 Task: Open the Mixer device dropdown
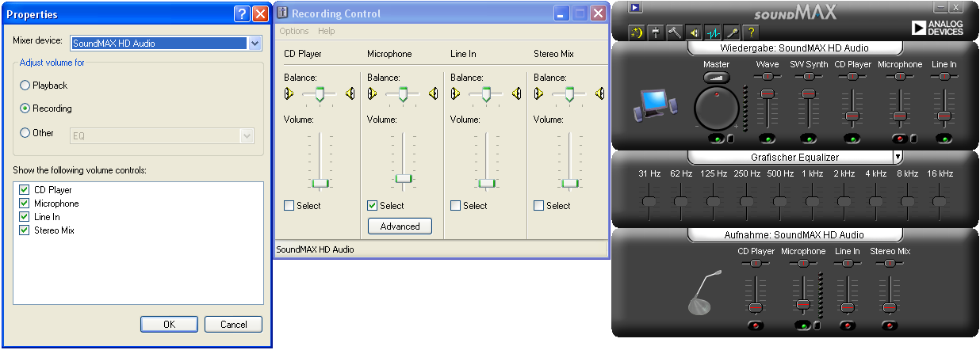click(254, 44)
